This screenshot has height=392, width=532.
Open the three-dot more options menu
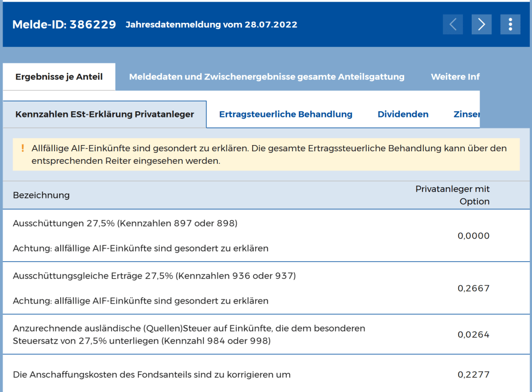[x=510, y=24]
